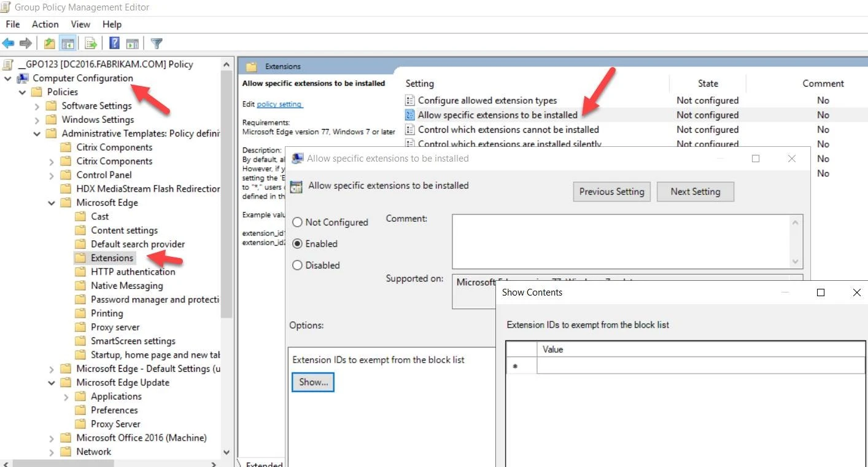Collapse the Computer Configuration node
The width and height of the screenshot is (868, 467).
pos(8,78)
